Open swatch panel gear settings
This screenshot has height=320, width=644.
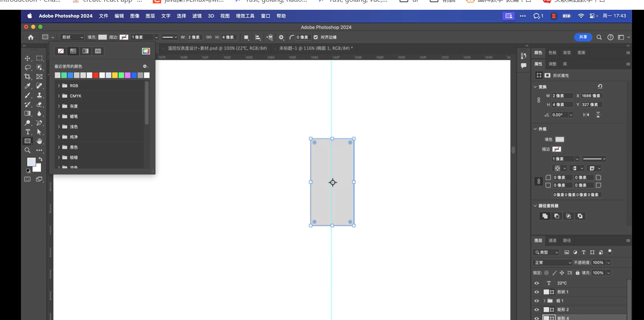pos(145,66)
